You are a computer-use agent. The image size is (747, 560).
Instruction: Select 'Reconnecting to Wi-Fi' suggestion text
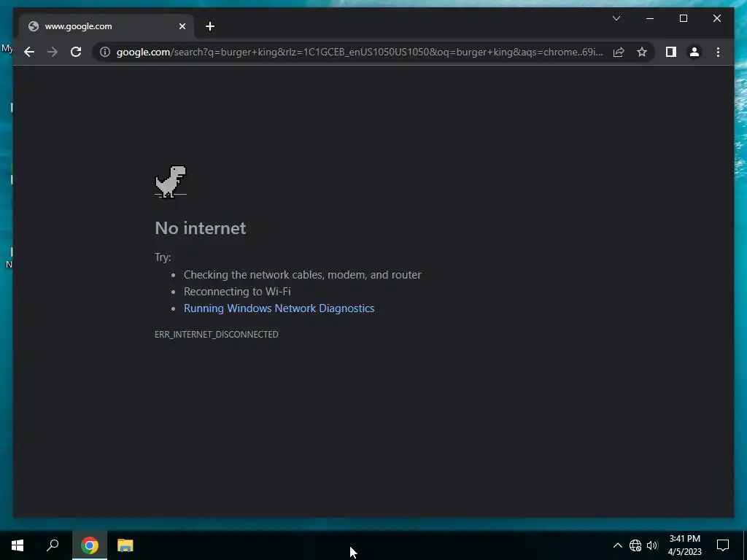pyautogui.click(x=237, y=292)
